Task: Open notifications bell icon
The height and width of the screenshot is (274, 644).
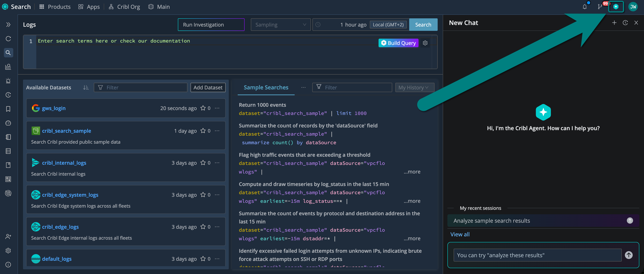Action: [x=585, y=7]
